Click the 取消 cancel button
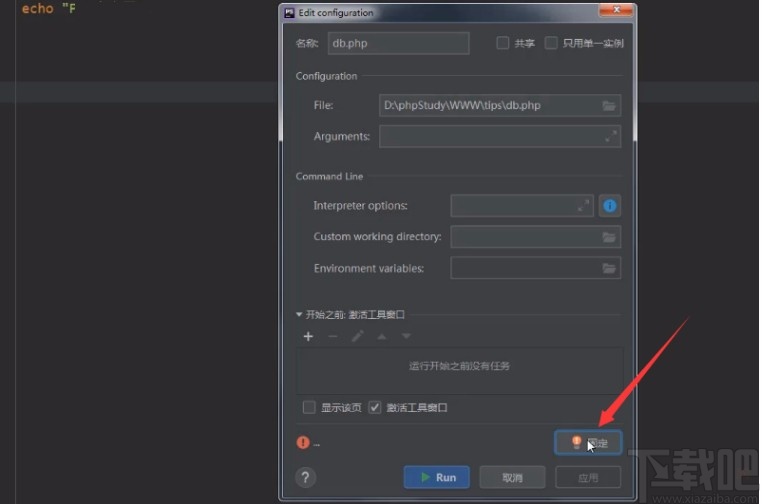The height and width of the screenshot is (504, 762). coord(512,477)
